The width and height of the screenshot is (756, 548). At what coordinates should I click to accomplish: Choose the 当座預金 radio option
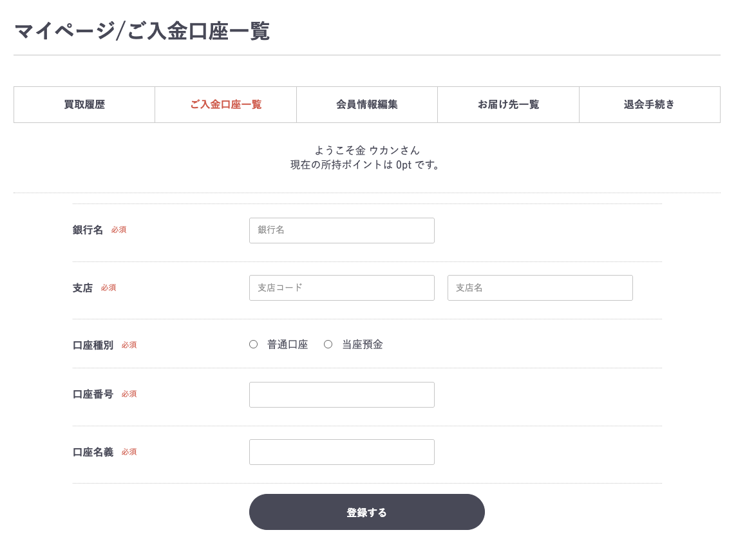click(328, 344)
